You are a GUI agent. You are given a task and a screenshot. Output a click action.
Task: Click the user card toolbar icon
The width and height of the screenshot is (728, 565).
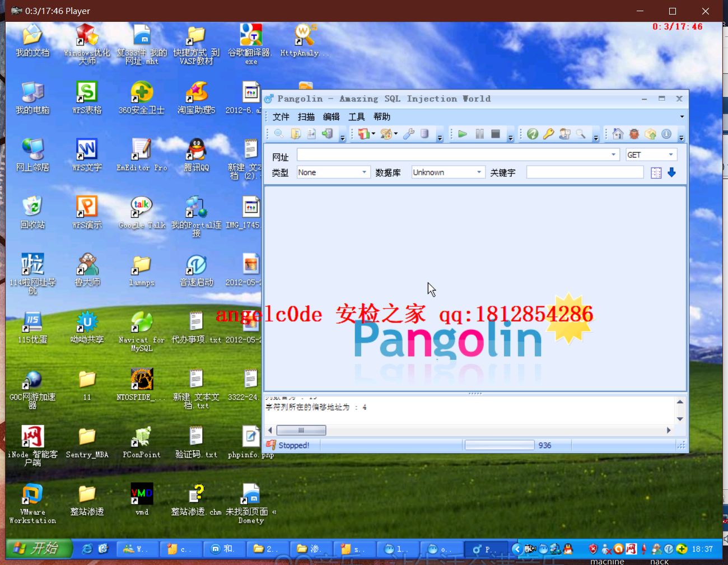coord(565,134)
